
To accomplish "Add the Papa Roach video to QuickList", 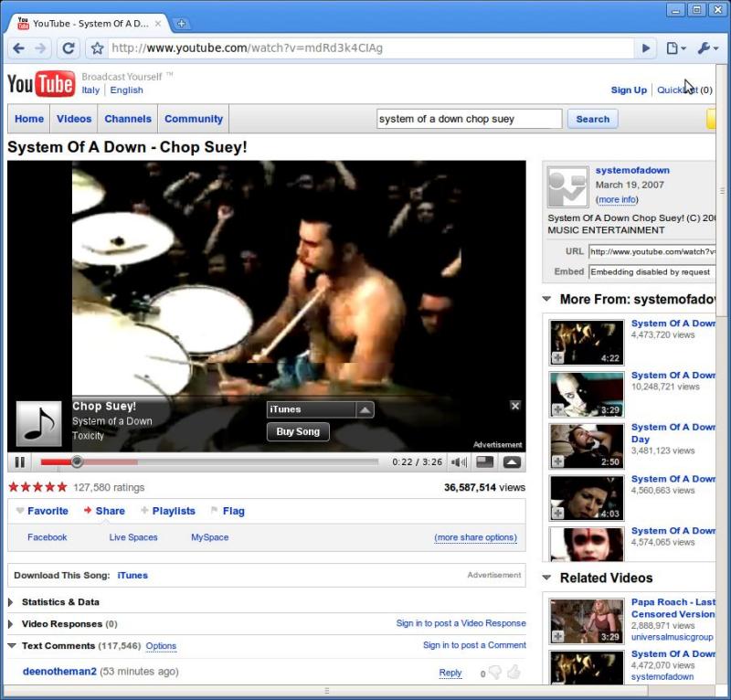I will point(557,636).
